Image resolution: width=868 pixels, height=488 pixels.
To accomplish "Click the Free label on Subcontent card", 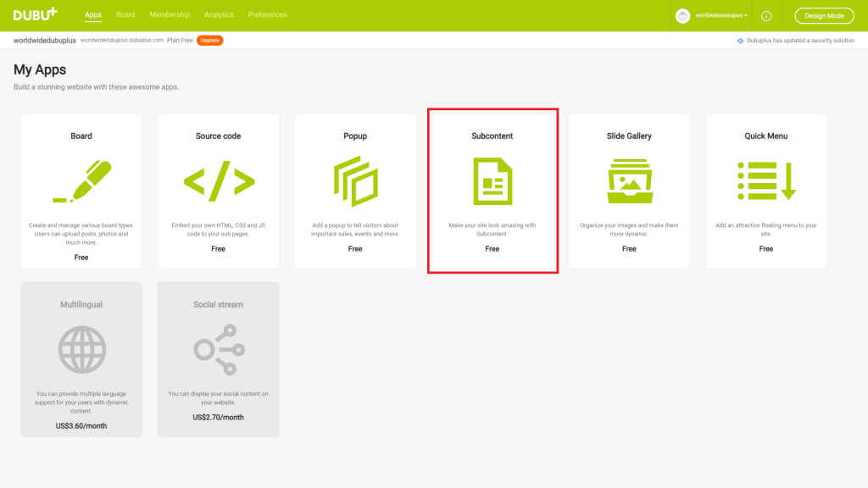I will tap(492, 249).
